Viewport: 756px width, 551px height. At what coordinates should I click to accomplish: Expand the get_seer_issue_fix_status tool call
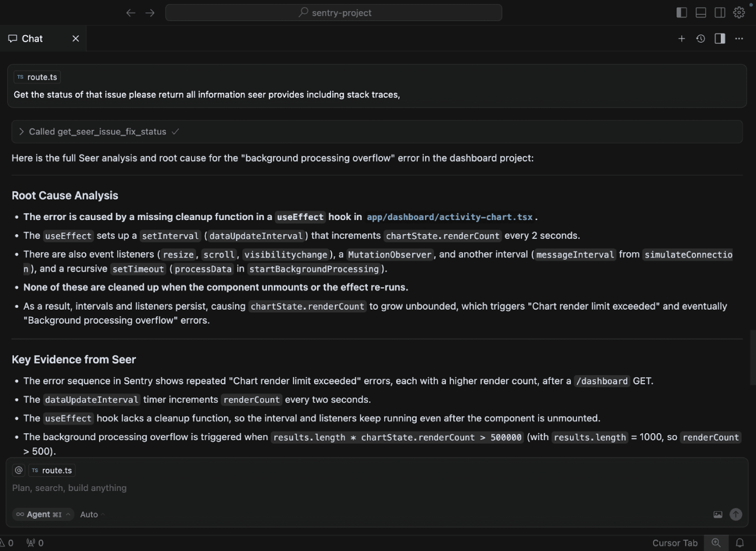click(x=22, y=131)
